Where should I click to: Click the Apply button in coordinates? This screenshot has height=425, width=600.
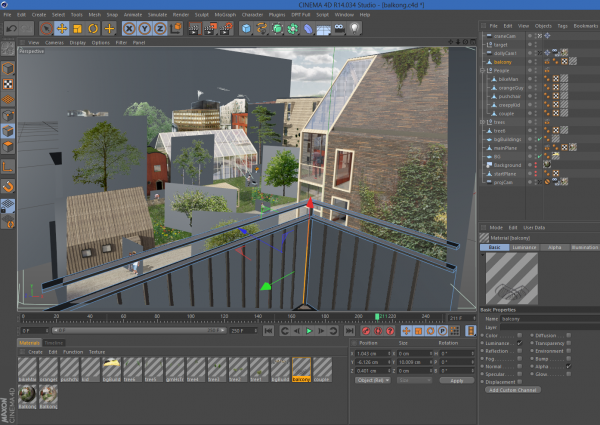[456, 380]
